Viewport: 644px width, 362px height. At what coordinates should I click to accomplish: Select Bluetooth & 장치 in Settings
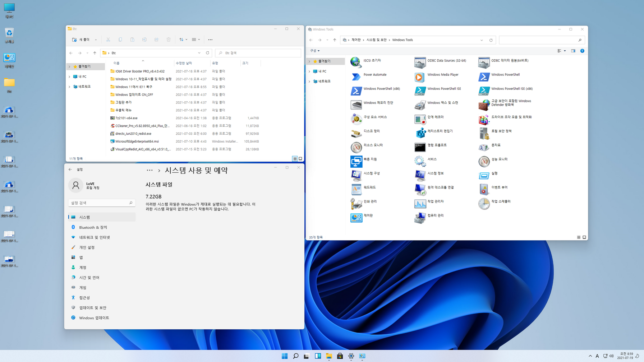[x=102, y=227]
